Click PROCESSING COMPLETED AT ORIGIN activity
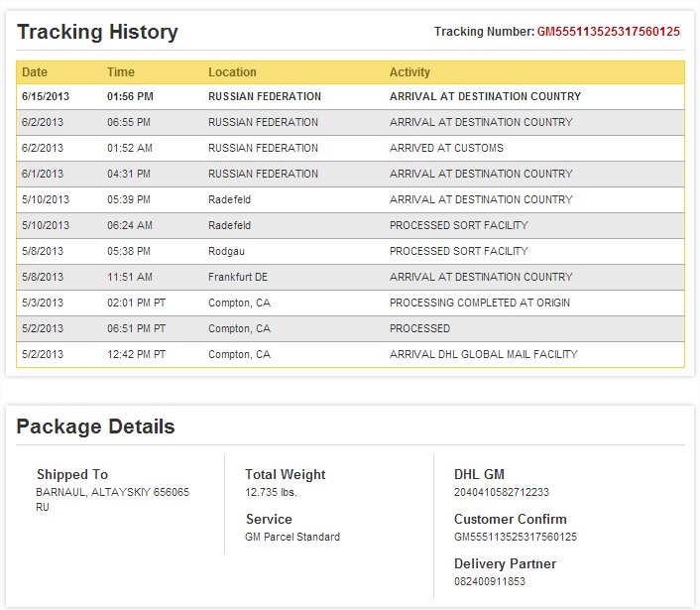Image resolution: width=700 pixels, height=610 pixels. click(479, 304)
